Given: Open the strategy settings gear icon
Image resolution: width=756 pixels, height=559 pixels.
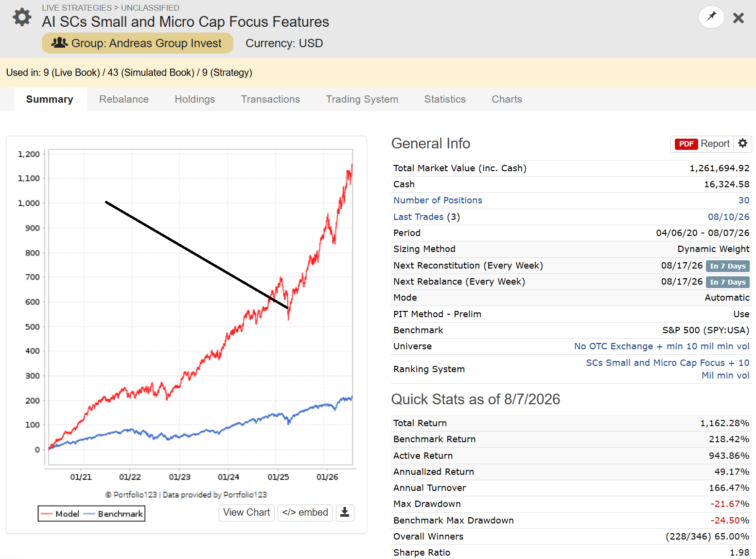Looking at the screenshot, I should tap(22, 17).
